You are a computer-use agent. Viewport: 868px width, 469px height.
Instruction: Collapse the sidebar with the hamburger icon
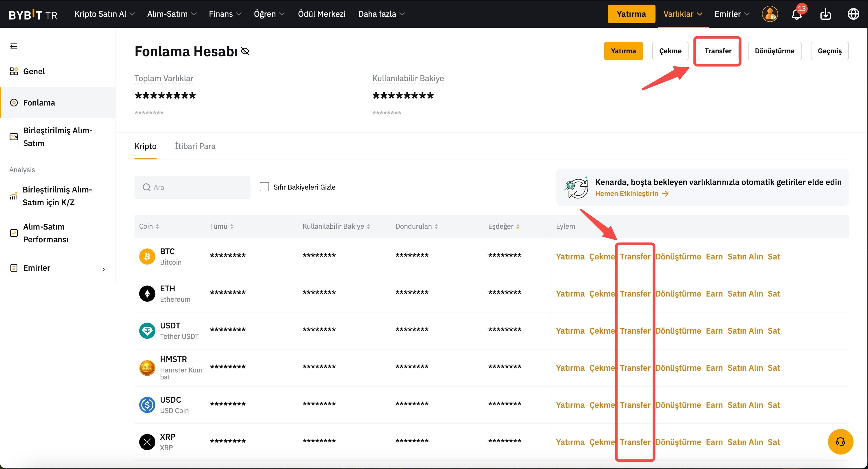[x=14, y=46]
